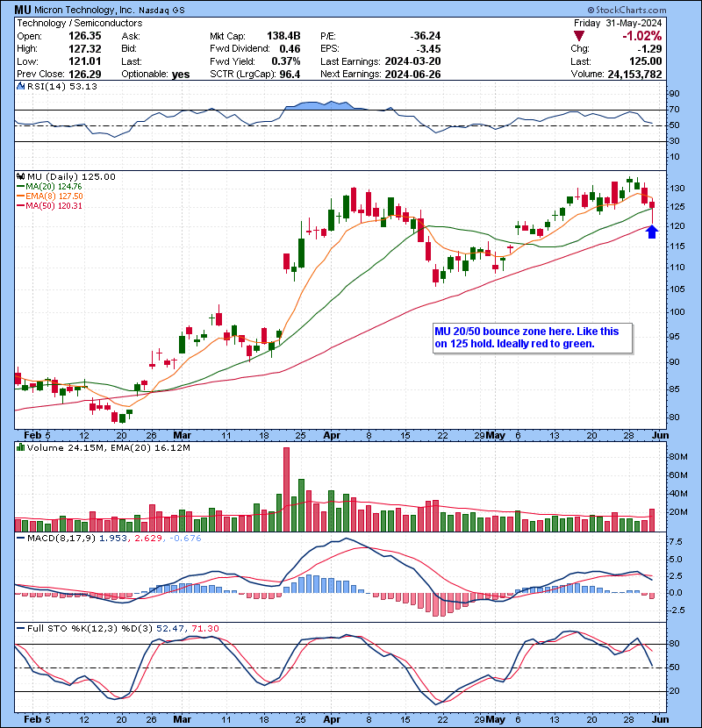Click the MACD histogram value -0.676
Image resolution: width=702 pixels, height=728 pixels.
click(x=185, y=539)
